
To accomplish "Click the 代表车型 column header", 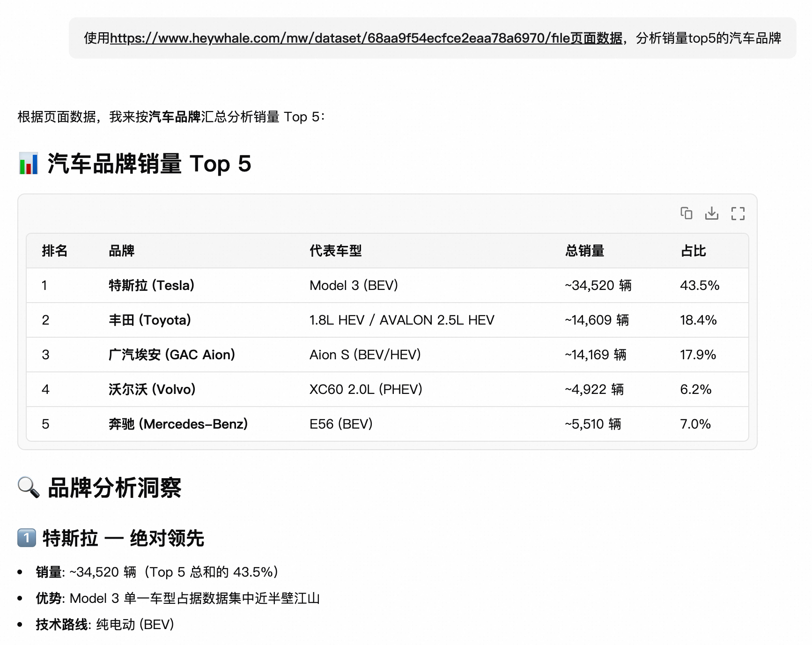I will point(336,251).
